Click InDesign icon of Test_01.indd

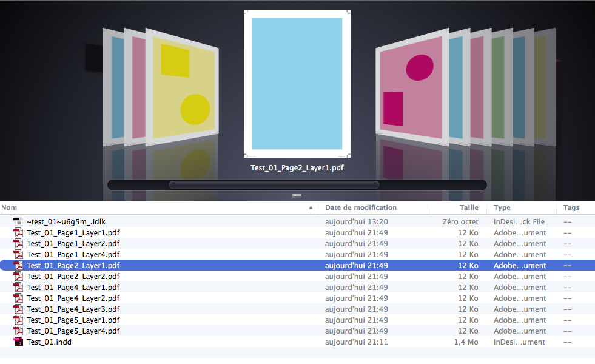(18, 342)
